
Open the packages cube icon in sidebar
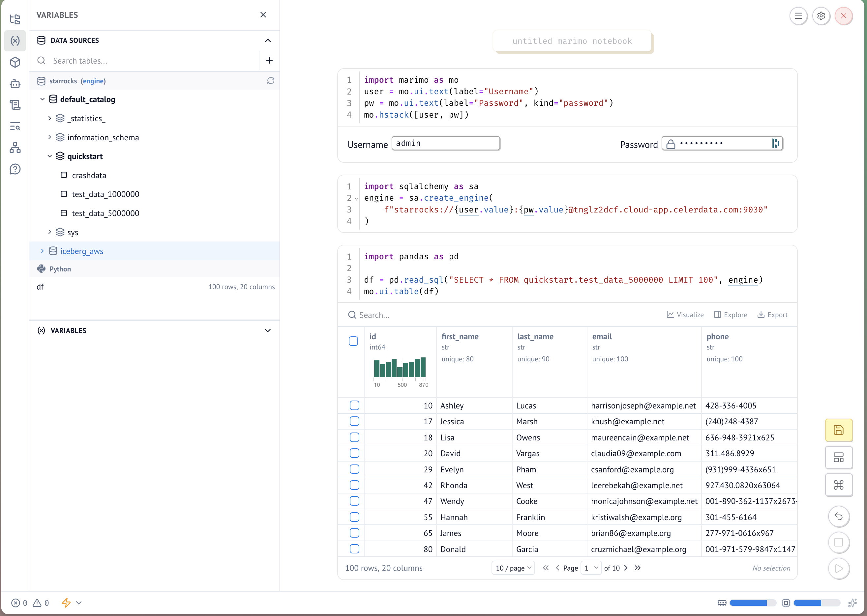pos(15,62)
